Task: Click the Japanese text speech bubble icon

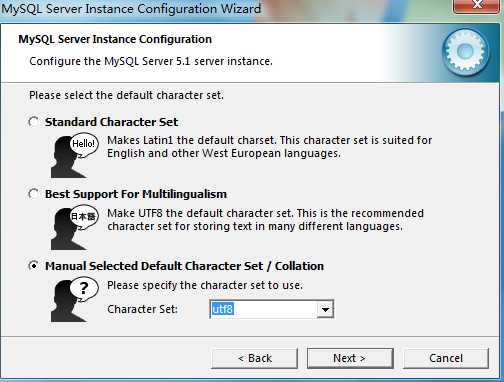Action: click(x=75, y=228)
